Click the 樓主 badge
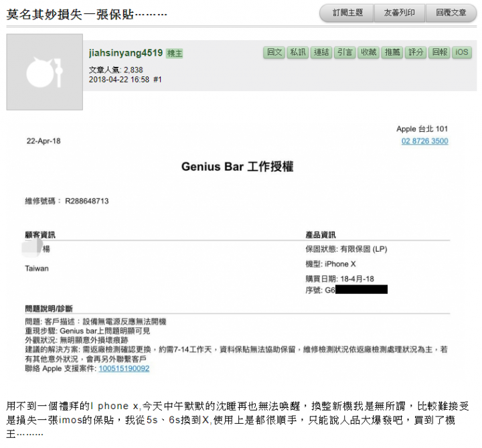 (x=174, y=54)
